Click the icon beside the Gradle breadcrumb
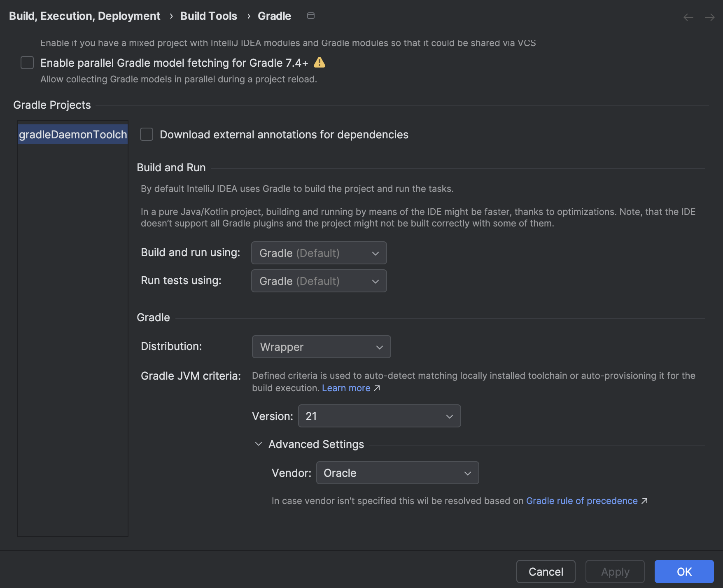Viewport: 723px width, 588px height. tap(311, 16)
